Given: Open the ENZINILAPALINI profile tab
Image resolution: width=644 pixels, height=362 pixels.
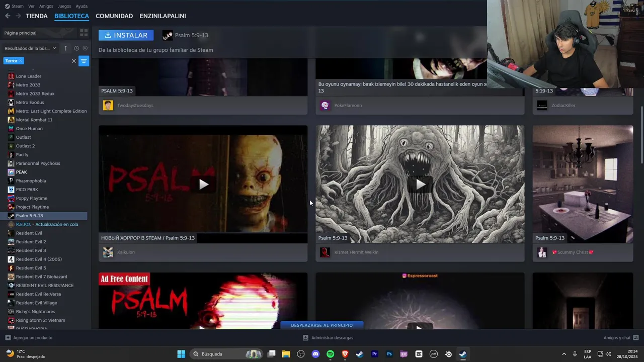Looking at the screenshot, I should tap(163, 16).
